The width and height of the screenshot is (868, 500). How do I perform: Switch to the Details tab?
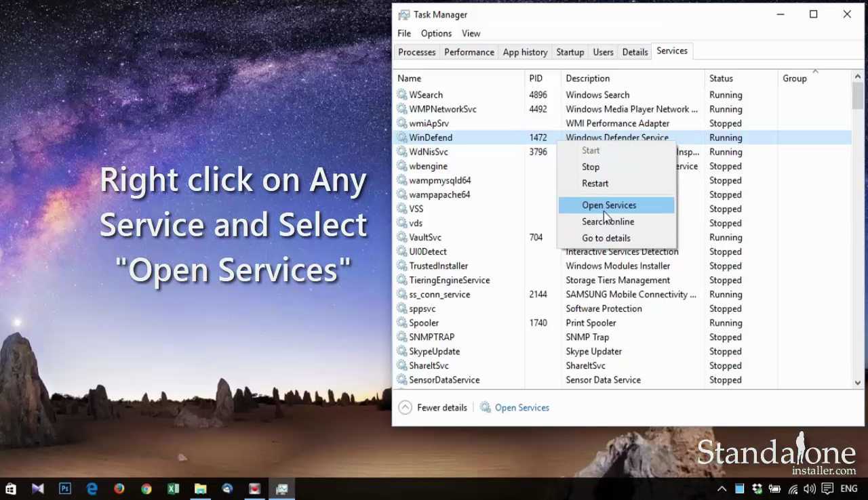[635, 52]
